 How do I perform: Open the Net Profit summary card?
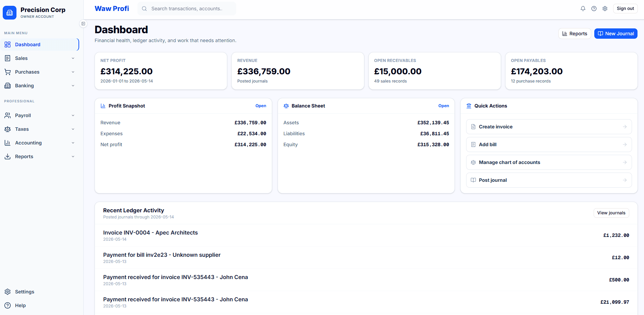point(161,71)
